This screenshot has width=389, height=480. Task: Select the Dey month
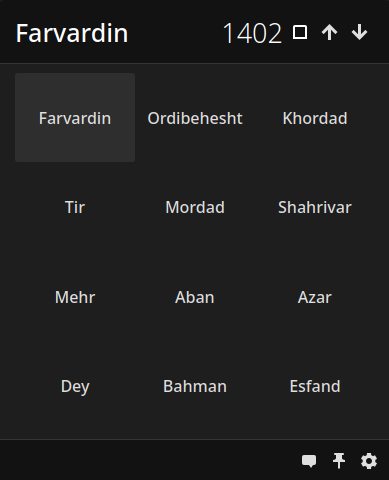[75, 386]
